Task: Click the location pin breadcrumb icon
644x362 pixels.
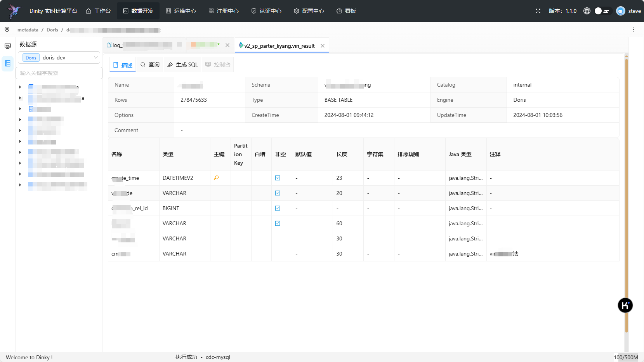Action: click(7, 30)
